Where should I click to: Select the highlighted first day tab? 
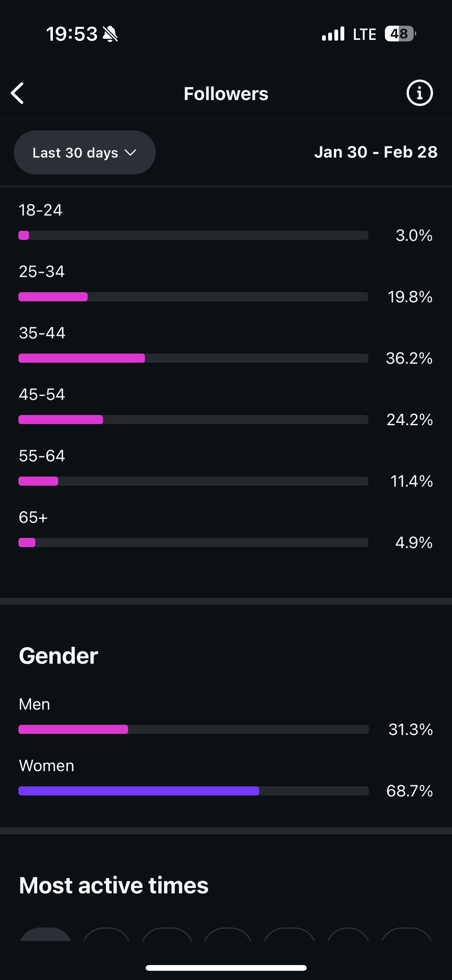point(45,935)
